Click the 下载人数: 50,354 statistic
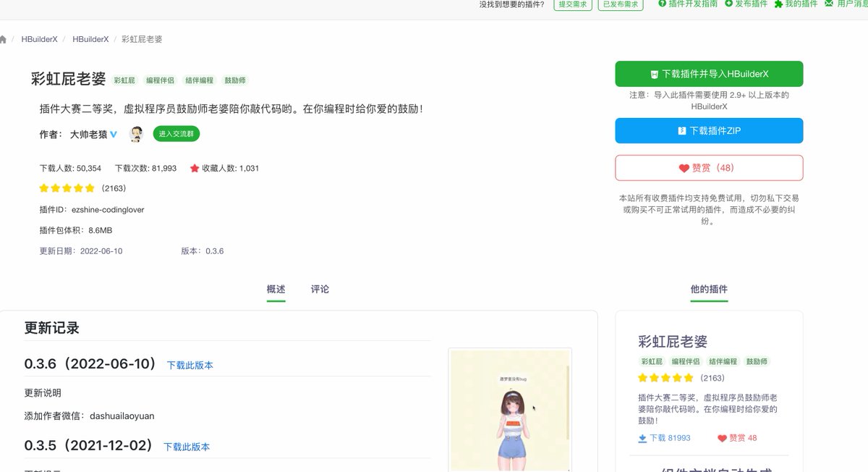 click(x=70, y=168)
